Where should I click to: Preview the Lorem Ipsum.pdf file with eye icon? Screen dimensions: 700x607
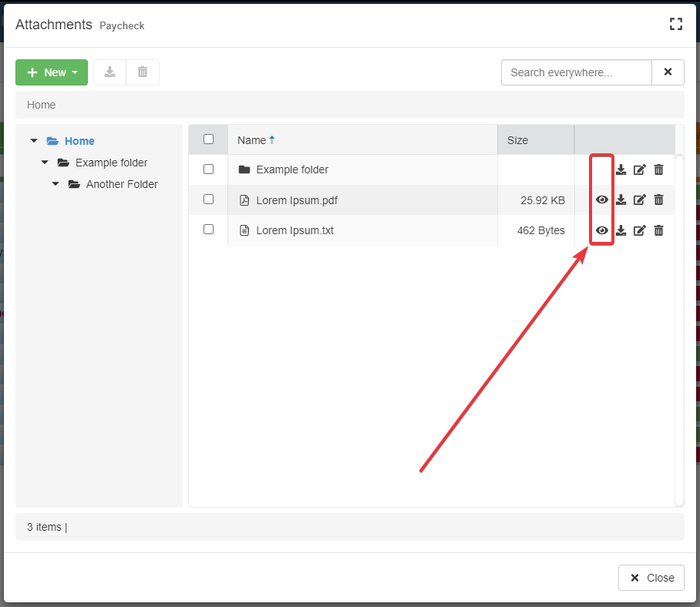(602, 200)
